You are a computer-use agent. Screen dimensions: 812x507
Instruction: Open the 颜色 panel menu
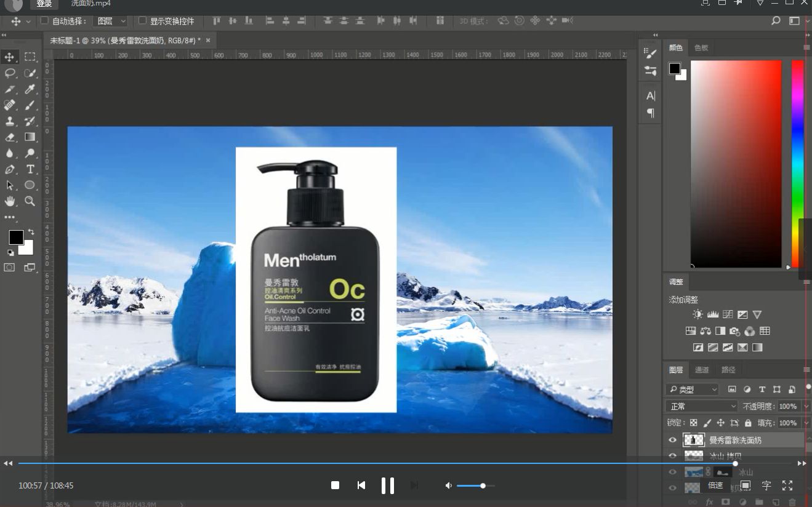[806, 47]
